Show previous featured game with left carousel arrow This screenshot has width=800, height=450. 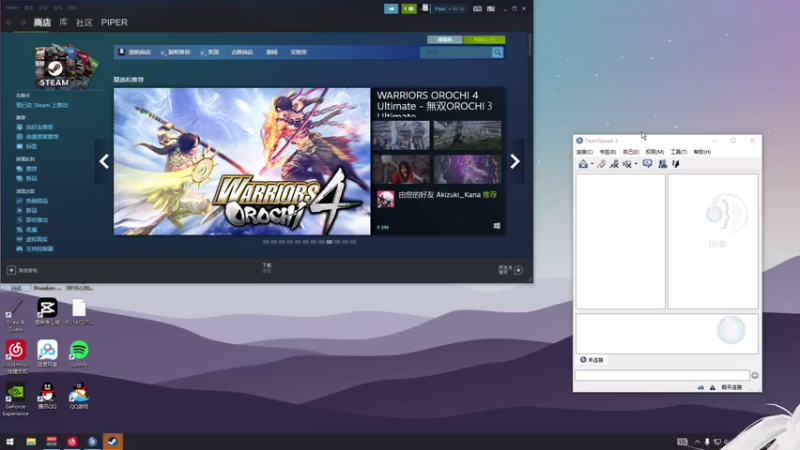[104, 162]
